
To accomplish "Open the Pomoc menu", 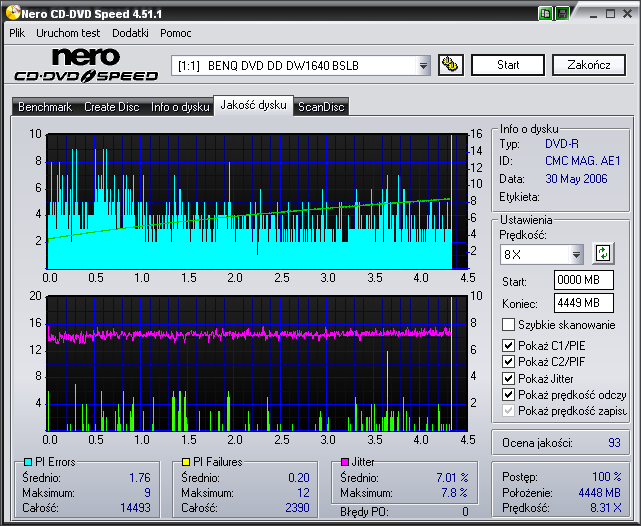I will pyautogui.click(x=175, y=33).
